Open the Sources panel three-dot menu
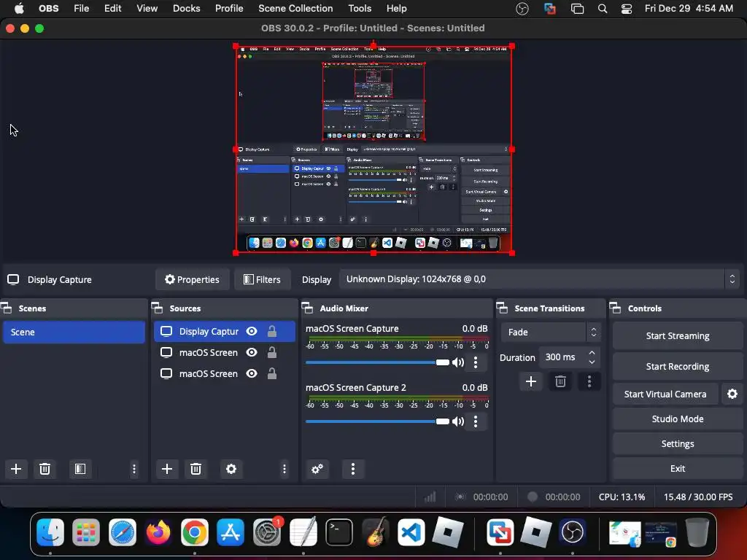 pyautogui.click(x=285, y=469)
